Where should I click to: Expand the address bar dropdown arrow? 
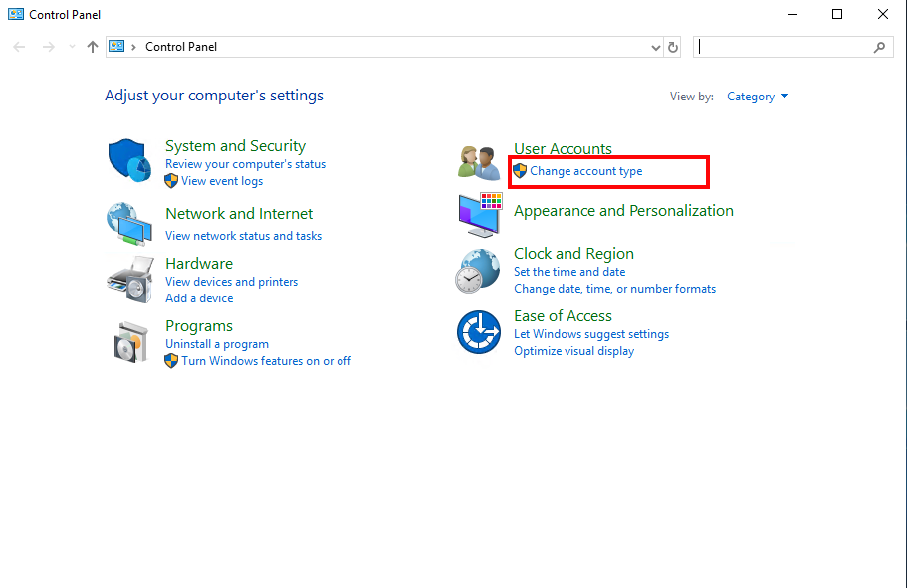pyautogui.click(x=654, y=46)
